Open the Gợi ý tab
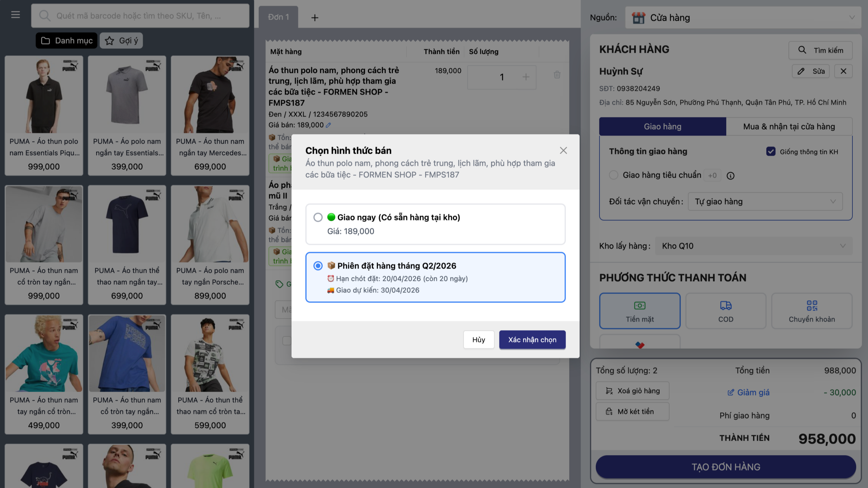Image resolution: width=868 pixels, height=488 pixels. [x=121, y=41]
